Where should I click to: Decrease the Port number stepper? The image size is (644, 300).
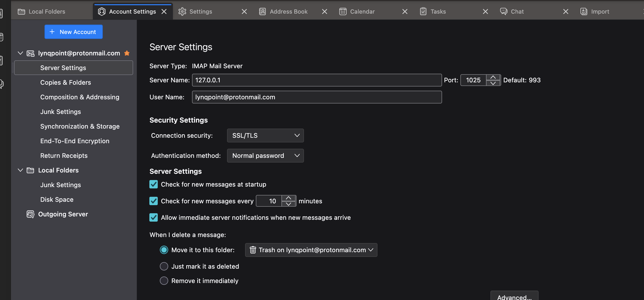point(493,83)
